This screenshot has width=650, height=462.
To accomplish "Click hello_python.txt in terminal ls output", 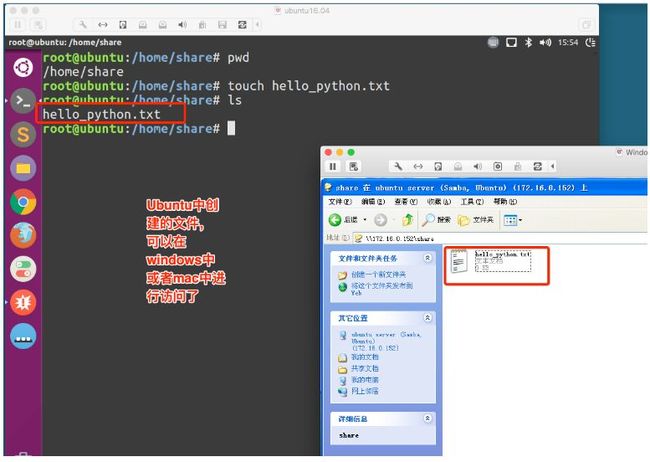I will 102,114.
